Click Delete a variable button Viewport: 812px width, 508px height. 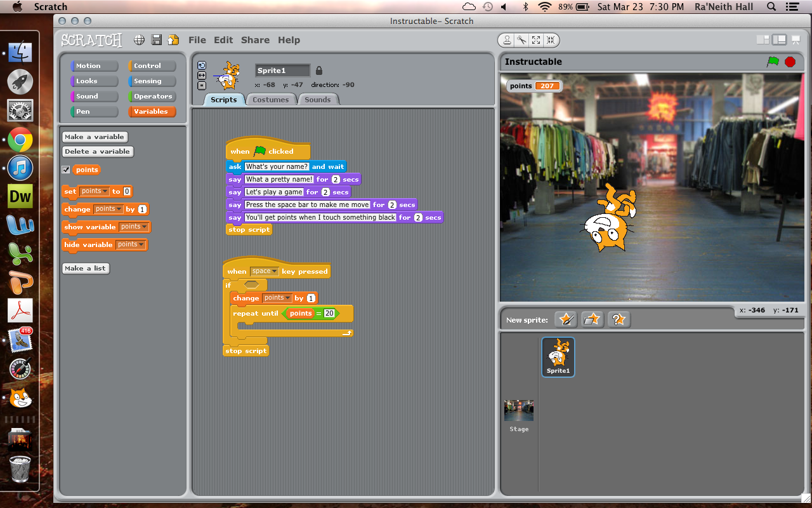pos(98,151)
